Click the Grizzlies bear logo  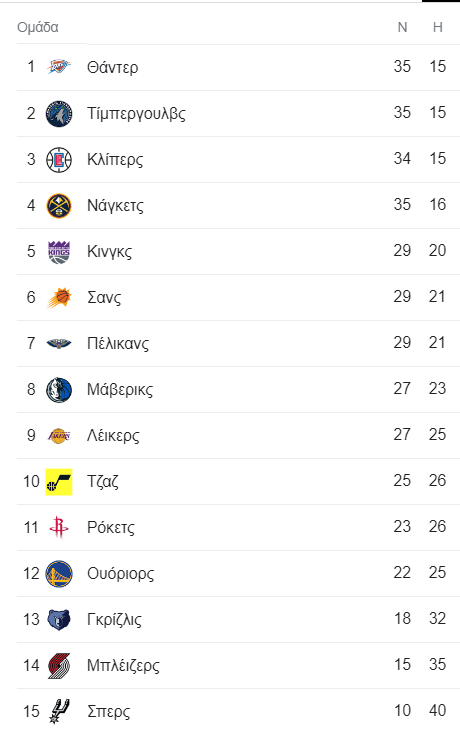pyautogui.click(x=59, y=620)
